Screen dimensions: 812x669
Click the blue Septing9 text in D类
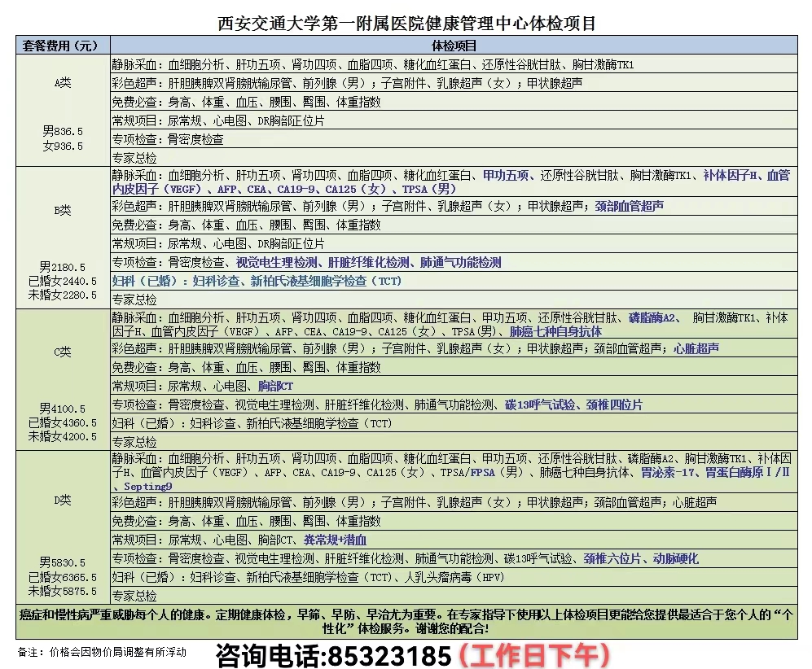click(x=147, y=487)
